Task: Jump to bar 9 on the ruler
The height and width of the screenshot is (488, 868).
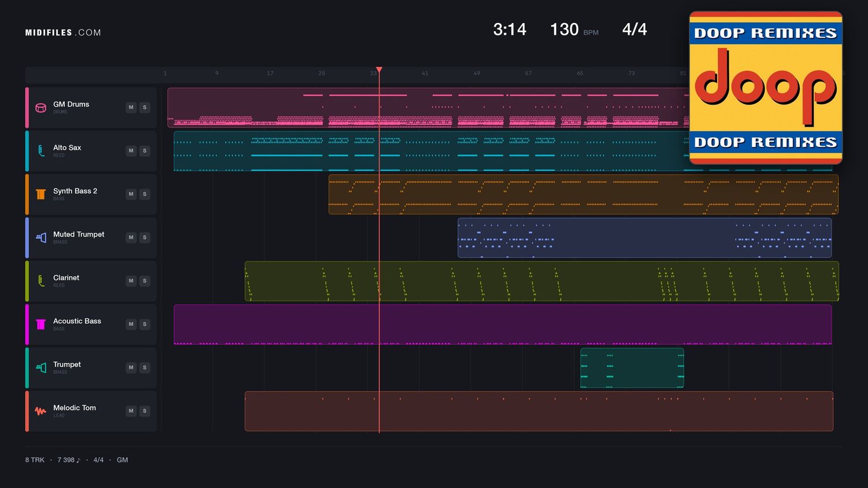Action: click(217, 73)
